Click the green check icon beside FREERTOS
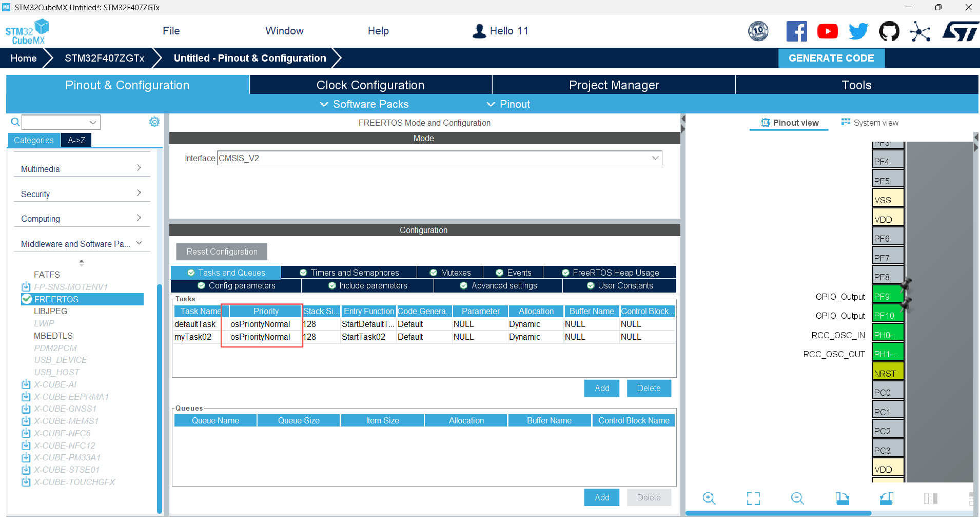Image resolution: width=980 pixels, height=523 pixels. (x=27, y=299)
